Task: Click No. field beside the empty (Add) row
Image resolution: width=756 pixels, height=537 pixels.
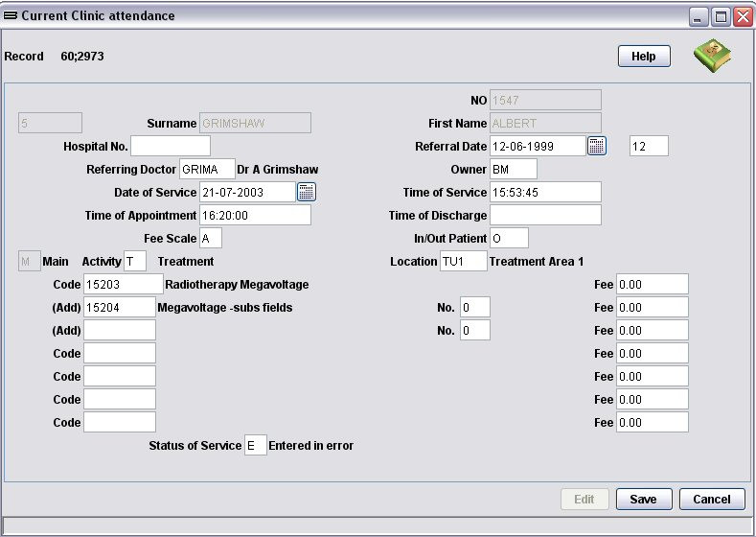Action: [475, 330]
